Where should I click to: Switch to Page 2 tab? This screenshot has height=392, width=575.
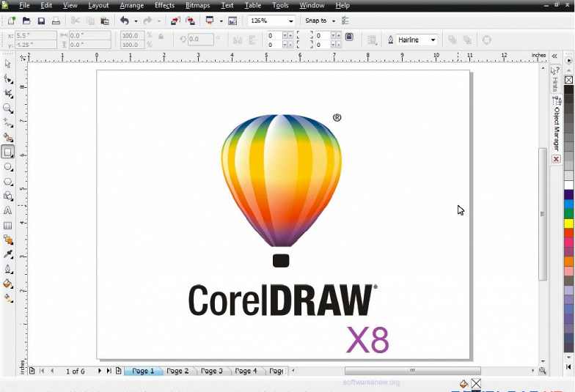point(177,371)
